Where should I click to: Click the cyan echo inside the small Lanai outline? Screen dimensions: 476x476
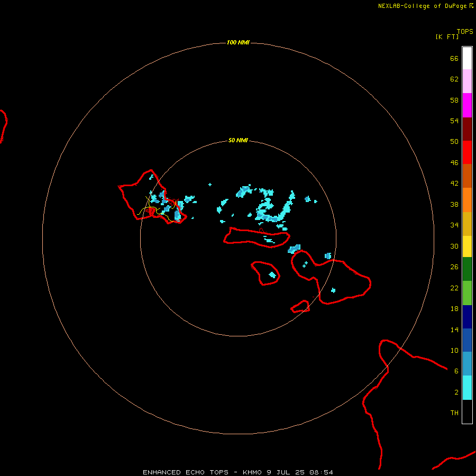click(x=272, y=275)
